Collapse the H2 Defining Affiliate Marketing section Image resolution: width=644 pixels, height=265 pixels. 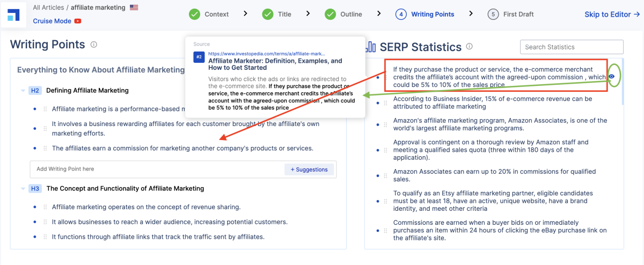tap(23, 91)
